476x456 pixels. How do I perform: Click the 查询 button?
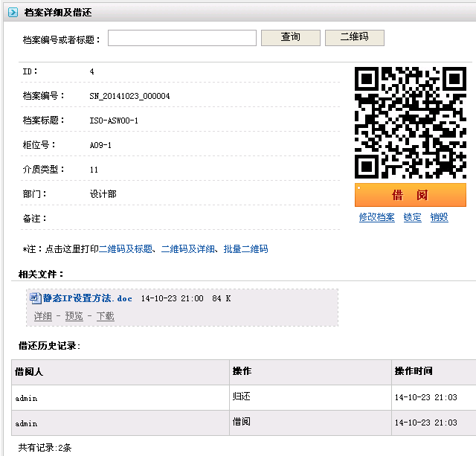(x=291, y=38)
